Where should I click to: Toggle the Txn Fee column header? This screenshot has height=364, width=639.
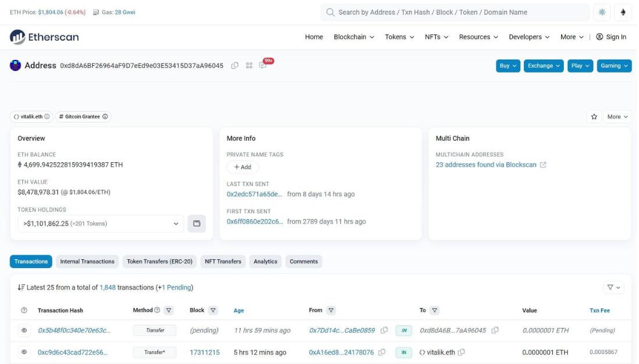click(599, 311)
